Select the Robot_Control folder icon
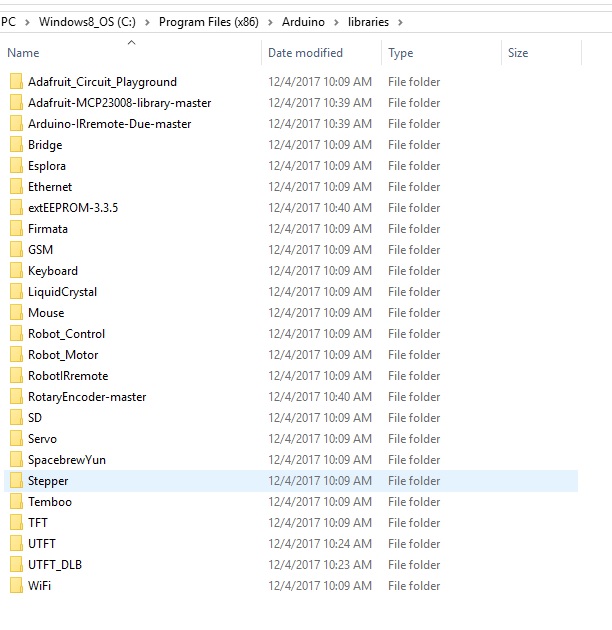This screenshot has height=630, width=612. [16, 333]
